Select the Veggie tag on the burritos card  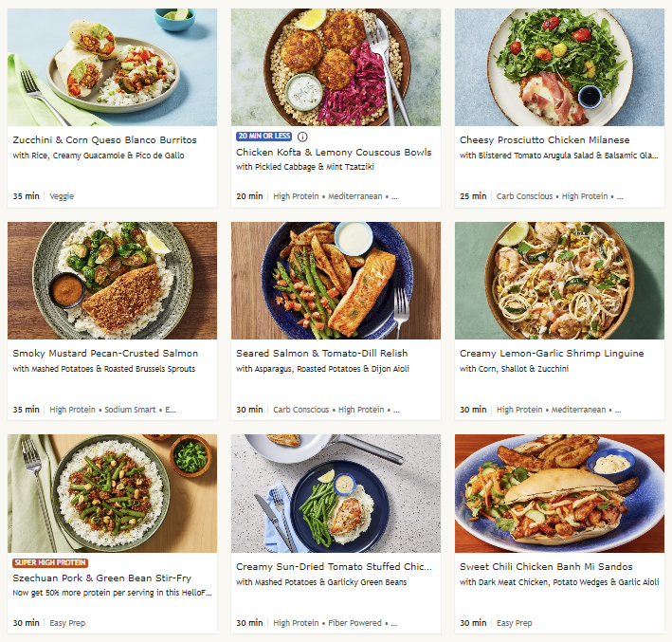(62, 196)
